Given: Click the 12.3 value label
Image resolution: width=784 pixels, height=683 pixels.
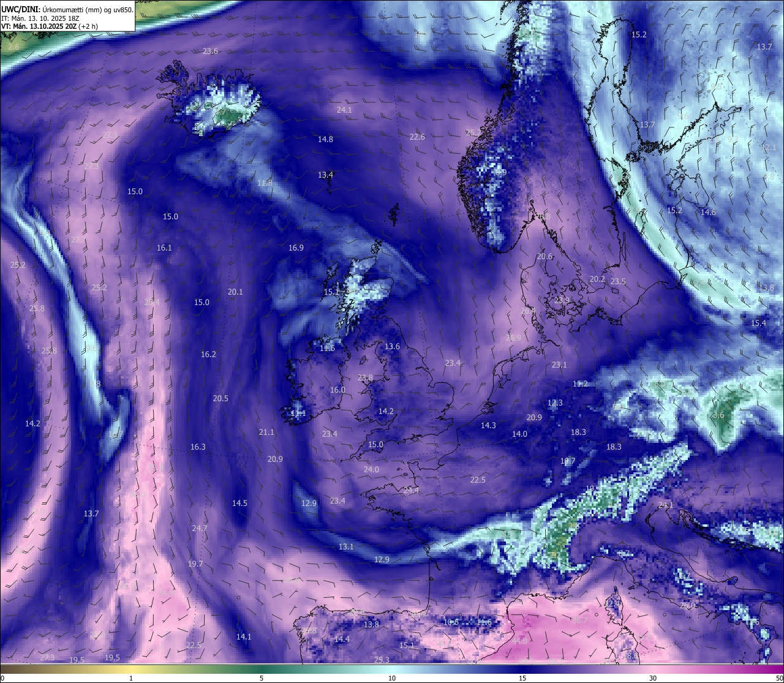Looking at the screenshot, I should [555, 403].
